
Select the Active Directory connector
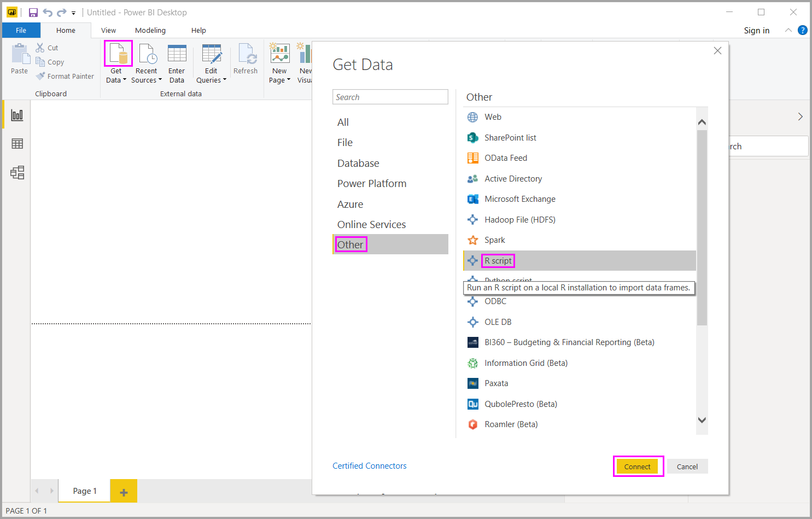click(580, 179)
